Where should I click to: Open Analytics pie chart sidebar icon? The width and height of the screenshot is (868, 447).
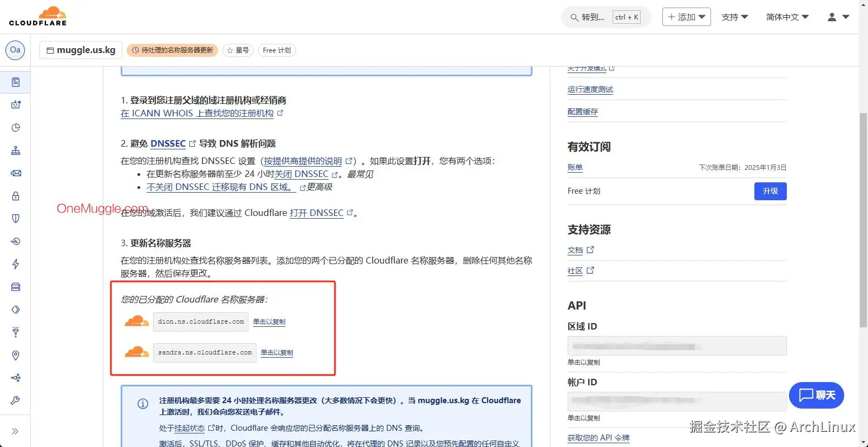[x=16, y=128]
